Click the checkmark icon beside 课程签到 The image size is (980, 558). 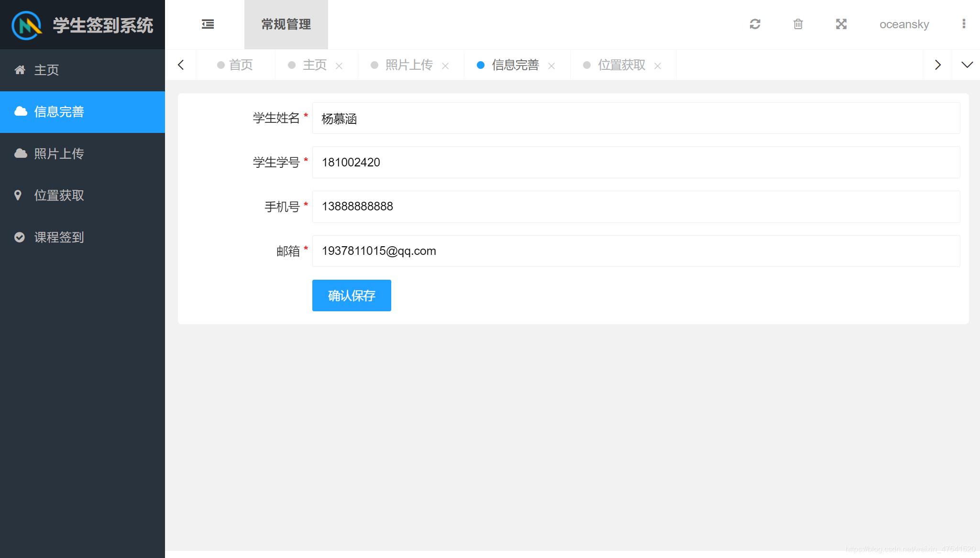click(20, 237)
